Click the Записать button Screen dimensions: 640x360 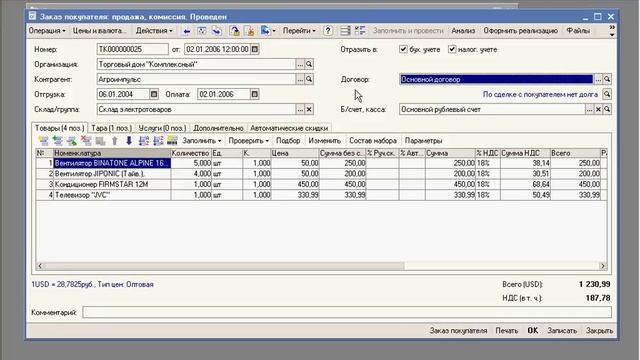point(562,331)
